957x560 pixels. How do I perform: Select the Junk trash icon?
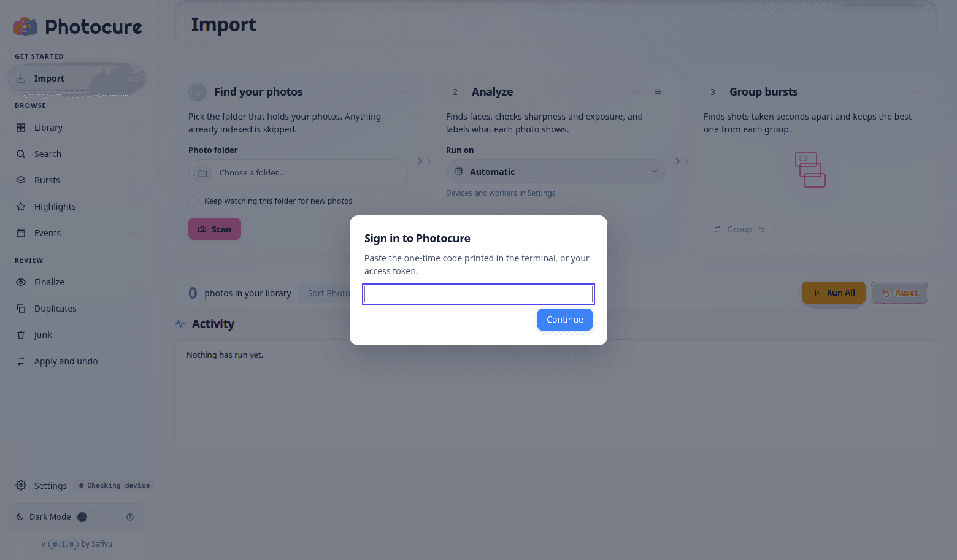tap(21, 335)
